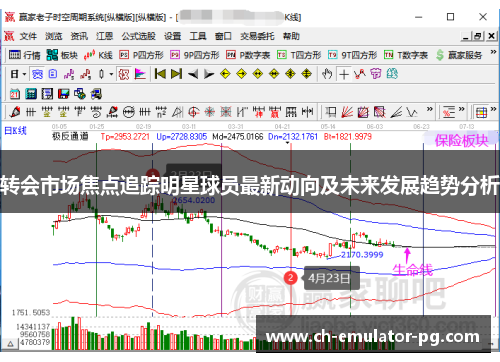Open the P数字表 tool
The width and height of the screenshot is (500, 362).
click(x=248, y=55)
